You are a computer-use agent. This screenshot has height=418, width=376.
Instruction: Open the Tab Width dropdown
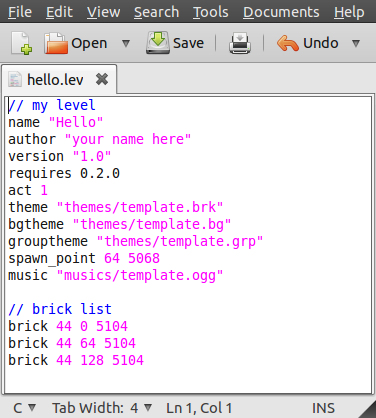102,408
